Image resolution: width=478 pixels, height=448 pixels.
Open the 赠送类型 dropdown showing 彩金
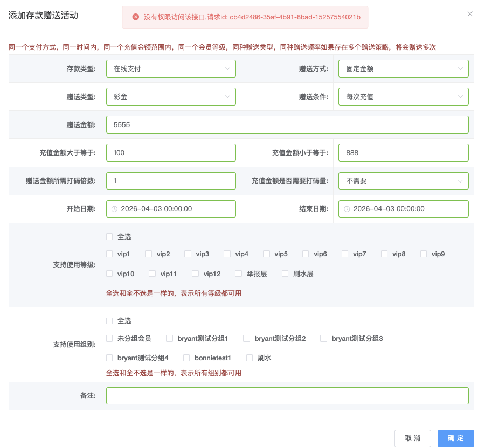[x=171, y=96]
